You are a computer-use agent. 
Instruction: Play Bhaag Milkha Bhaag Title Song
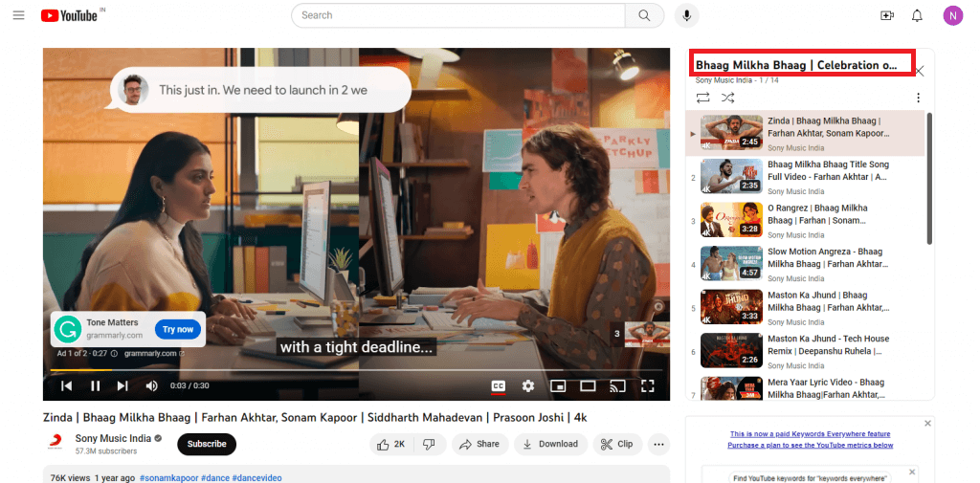point(805,177)
